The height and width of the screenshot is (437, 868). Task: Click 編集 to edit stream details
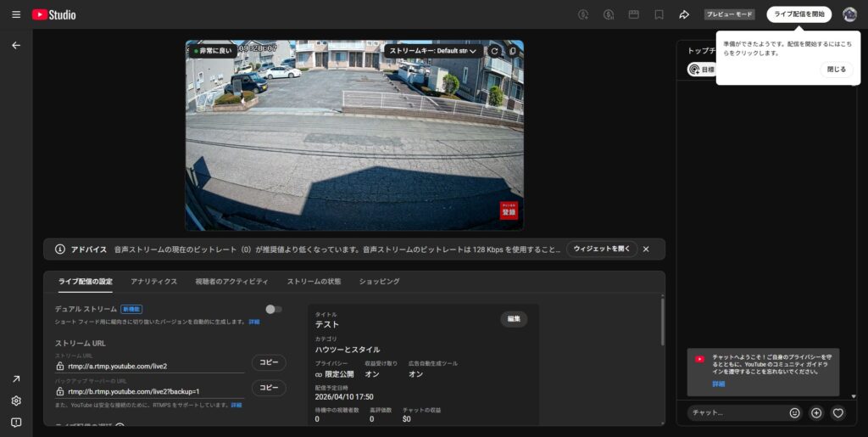tap(515, 319)
